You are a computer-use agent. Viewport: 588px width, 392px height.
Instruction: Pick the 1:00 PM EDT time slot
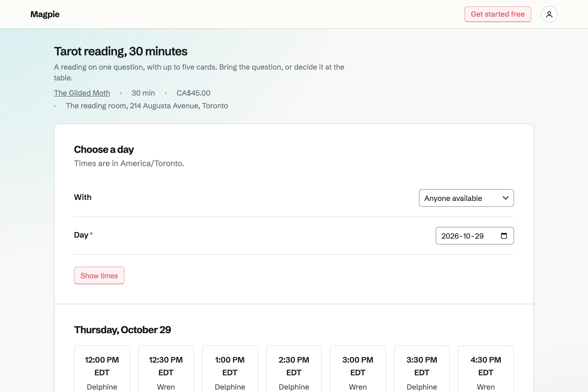[230, 369]
